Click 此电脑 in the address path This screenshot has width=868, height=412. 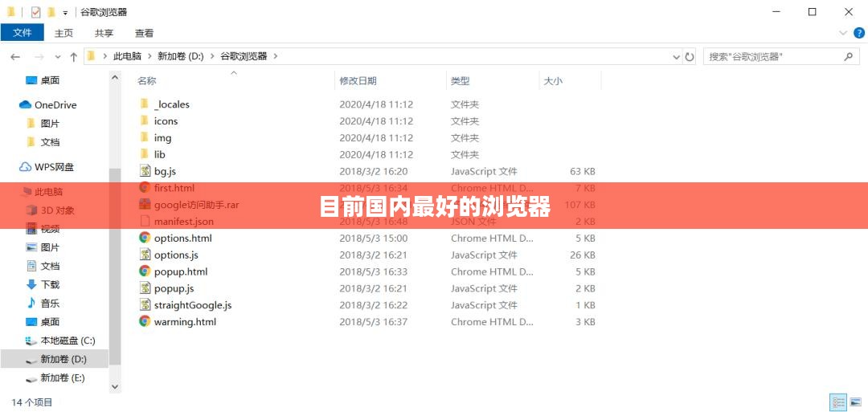tap(127, 56)
